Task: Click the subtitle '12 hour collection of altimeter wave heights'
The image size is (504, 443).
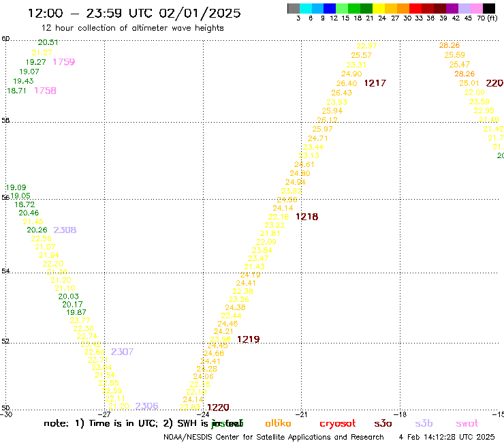Action: (x=132, y=28)
